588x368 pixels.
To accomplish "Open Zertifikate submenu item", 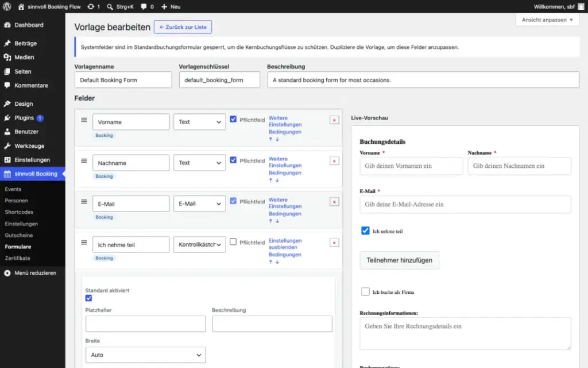I will pyautogui.click(x=17, y=258).
